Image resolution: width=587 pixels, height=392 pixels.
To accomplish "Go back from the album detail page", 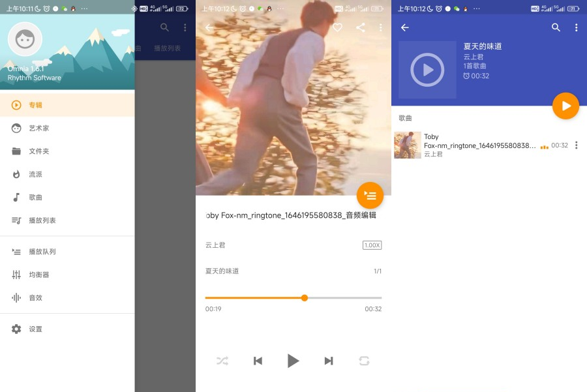I will (x=404, y=27).
